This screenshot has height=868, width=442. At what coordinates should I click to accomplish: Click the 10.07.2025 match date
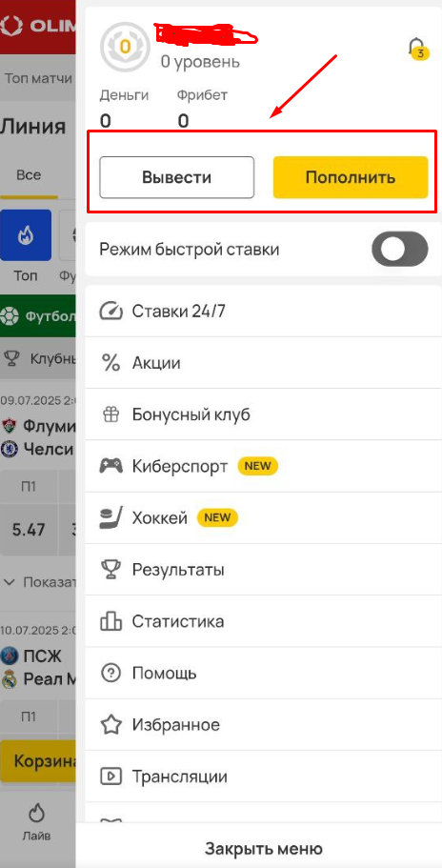point(37,630)
